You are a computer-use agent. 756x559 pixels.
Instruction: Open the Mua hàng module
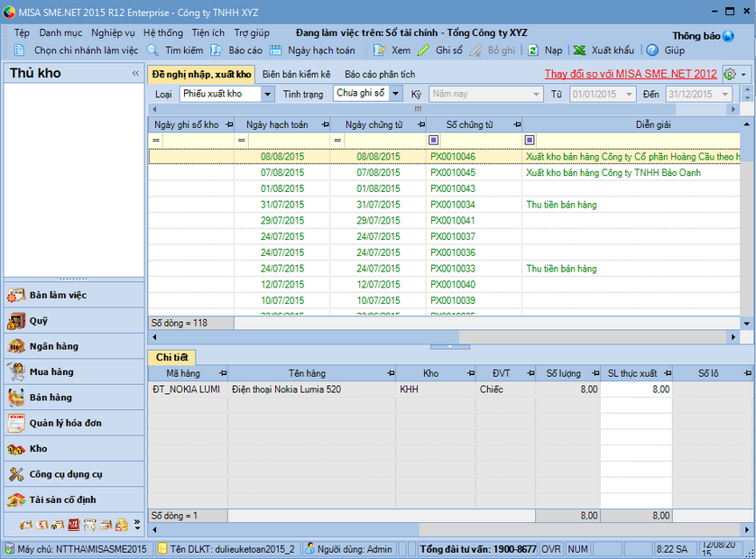(74, 371)
